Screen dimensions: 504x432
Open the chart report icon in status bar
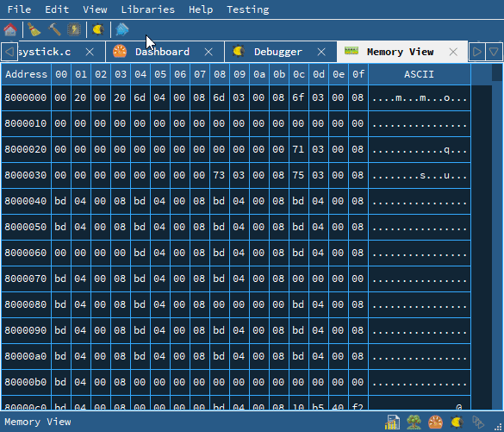pyautogui.click(x=392, y=422)
